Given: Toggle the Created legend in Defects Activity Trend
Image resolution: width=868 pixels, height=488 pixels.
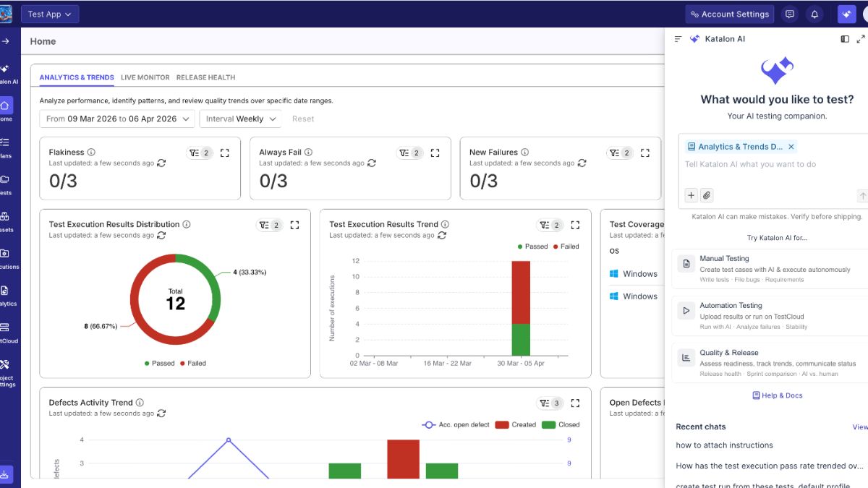Looking at the screenshot, I should coord(516,425).
